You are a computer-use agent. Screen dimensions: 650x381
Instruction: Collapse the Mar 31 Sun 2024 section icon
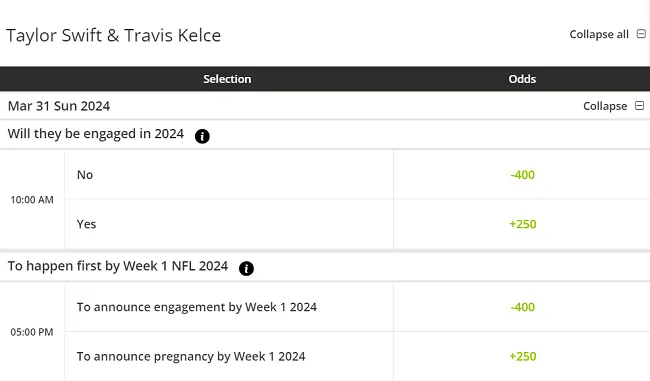640,106
